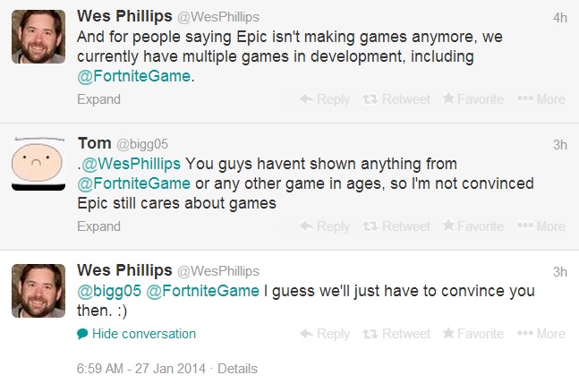Reply to Wes Phillips' last tweet
Image resolution: width=579 pixels, height=392 pixels.
point(325,334)
